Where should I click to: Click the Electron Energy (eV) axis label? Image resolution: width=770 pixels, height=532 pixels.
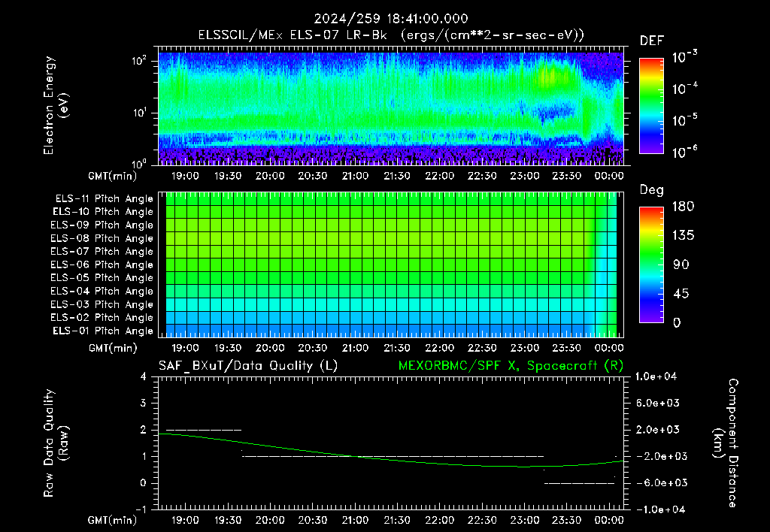[x=56, y=105]
